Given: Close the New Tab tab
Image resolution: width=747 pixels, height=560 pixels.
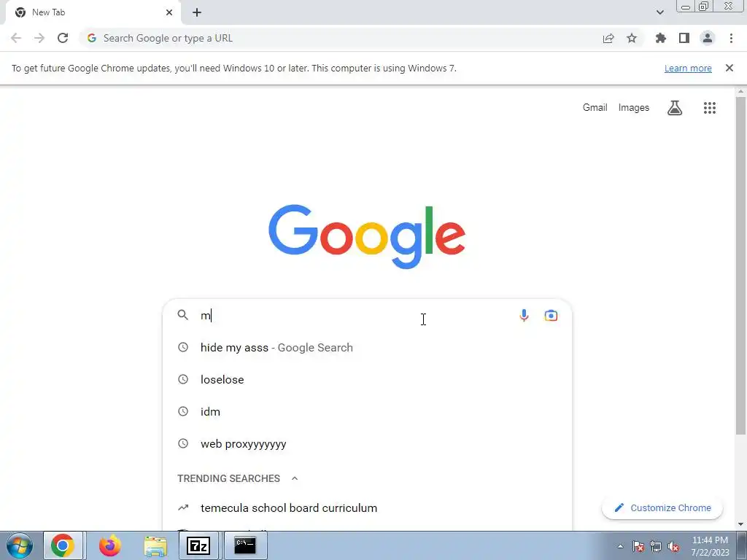Looking at the screenshot, I should [x=169, y=12].
